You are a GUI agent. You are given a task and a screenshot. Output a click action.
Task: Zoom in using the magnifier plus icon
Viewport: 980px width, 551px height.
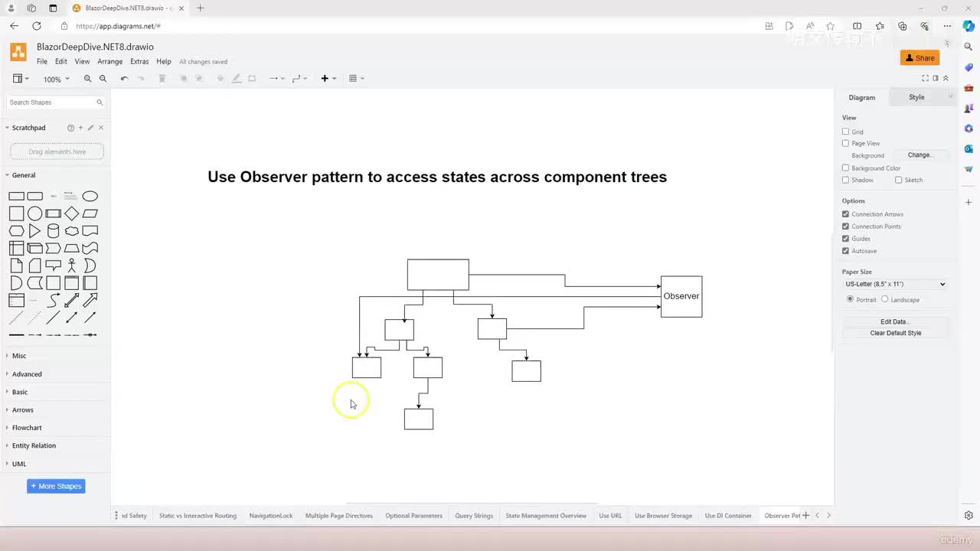point(87,79)
